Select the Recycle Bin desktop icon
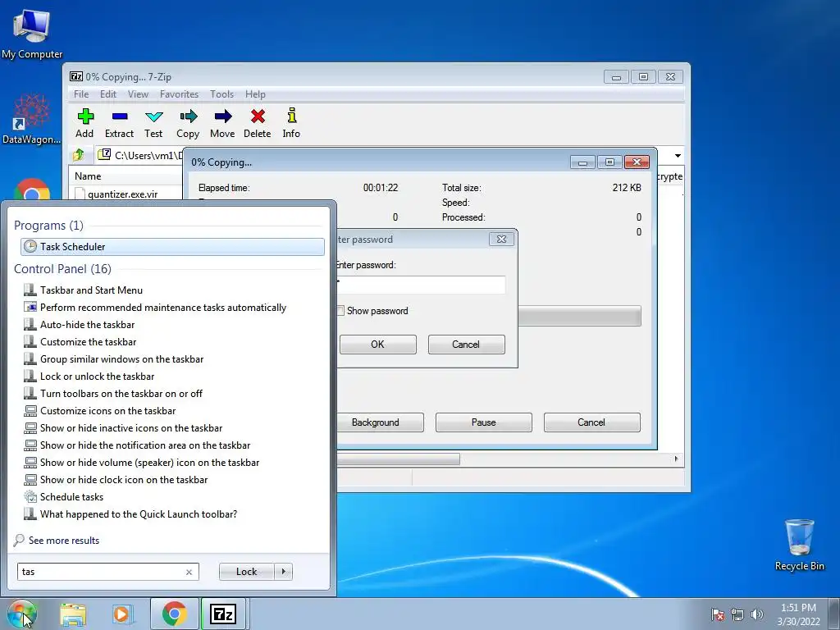 799,545
